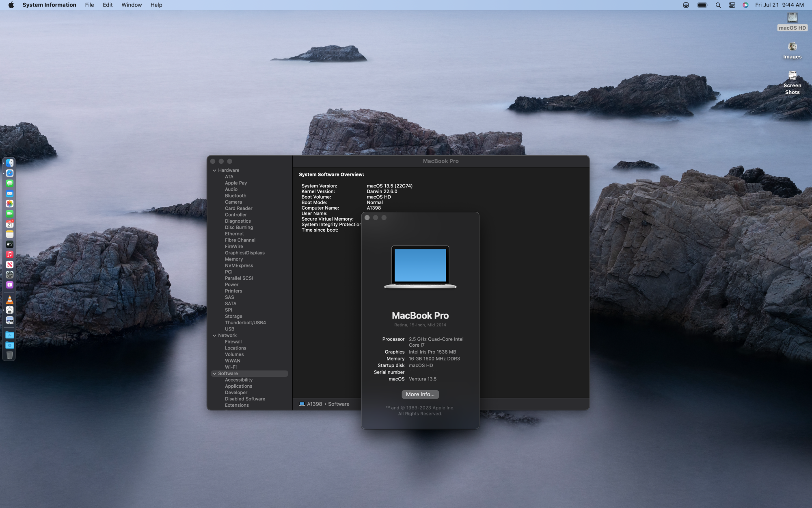
Task: Click the MacBook Pro laptop image
Action: [x=420, y=267]
